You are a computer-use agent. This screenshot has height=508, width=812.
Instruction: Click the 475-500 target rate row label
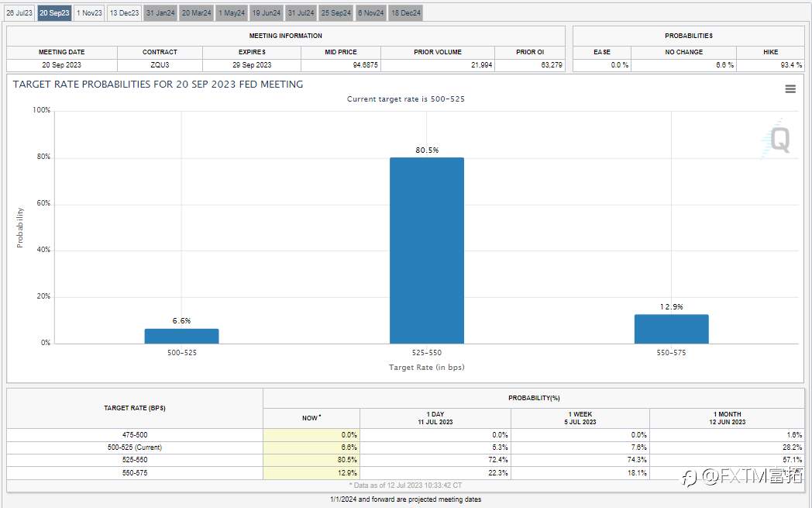135,435
